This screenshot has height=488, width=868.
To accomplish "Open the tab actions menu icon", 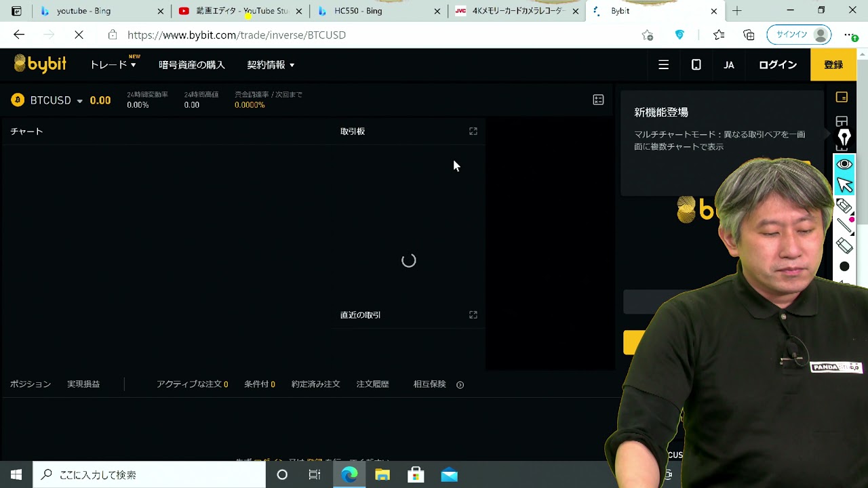I will tap(16, 11).
